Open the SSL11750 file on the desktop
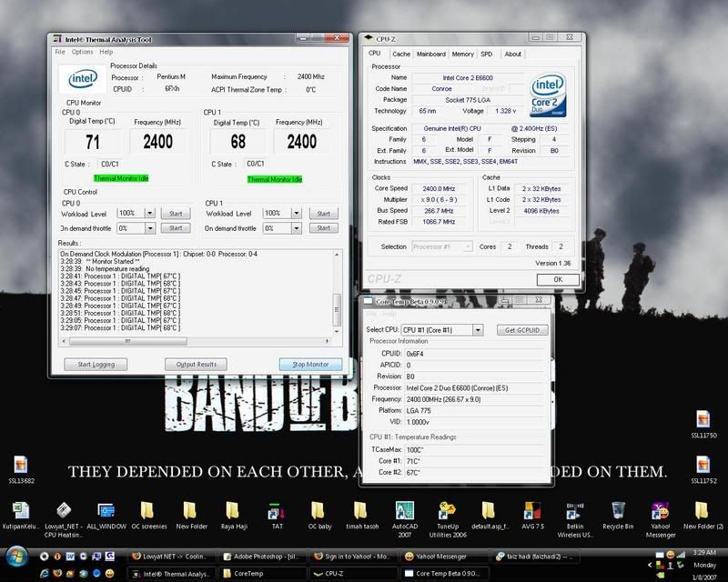 tap(705, 420)
